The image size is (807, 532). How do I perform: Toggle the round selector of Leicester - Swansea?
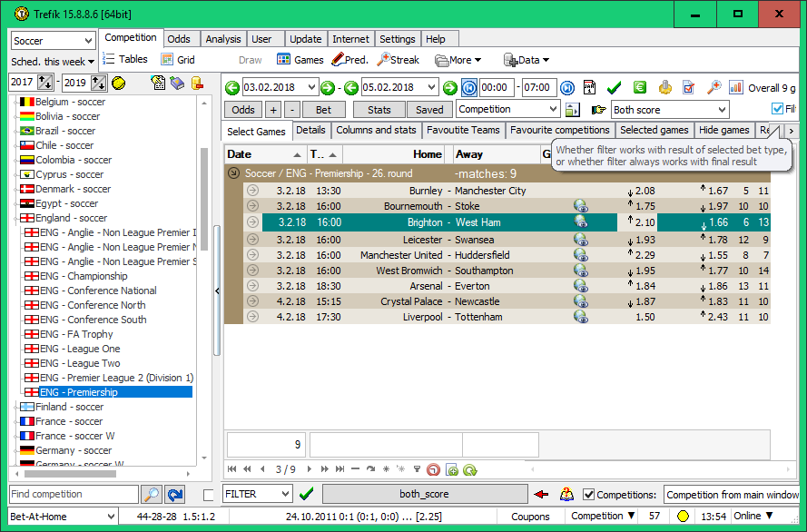[252, 240]
